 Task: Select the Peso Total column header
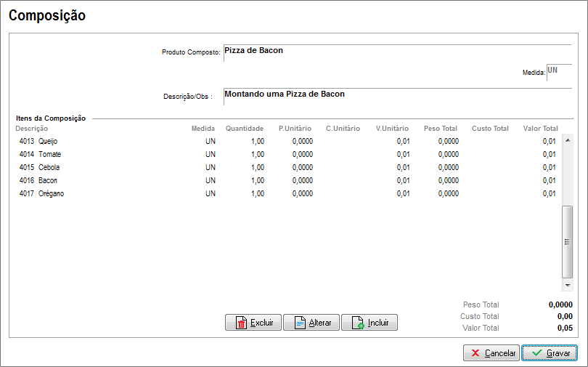[440, 129]
